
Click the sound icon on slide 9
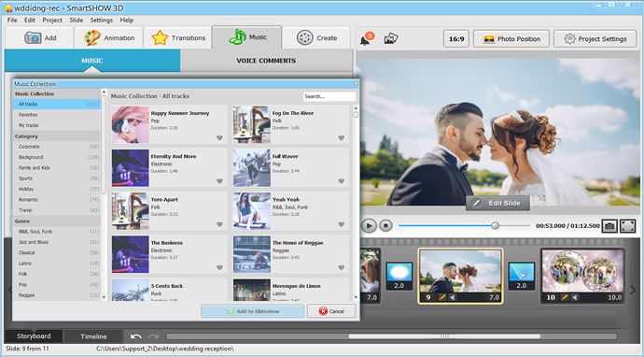tap(452, 297)
